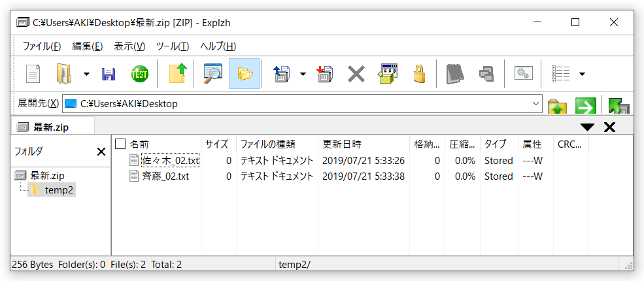
Task: Open the 展開先 destination path combo box
Action: [x=302, y=104]
